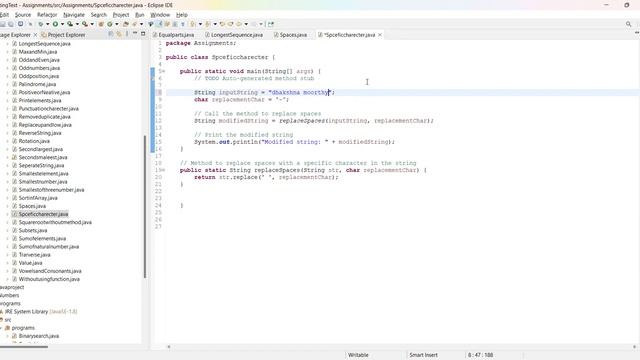
Task: Click the search magnifier at toolbar right
Action: point(629,24)
